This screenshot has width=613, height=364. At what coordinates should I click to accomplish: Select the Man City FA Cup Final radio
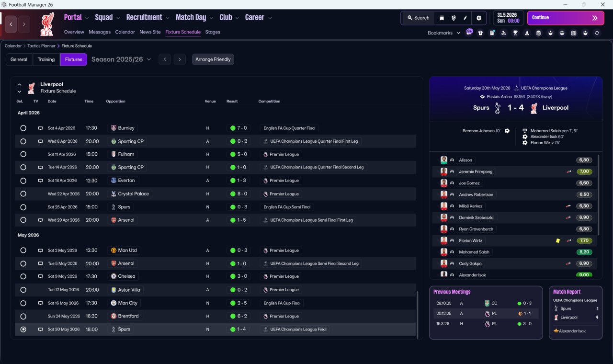[x=23, y=303]
